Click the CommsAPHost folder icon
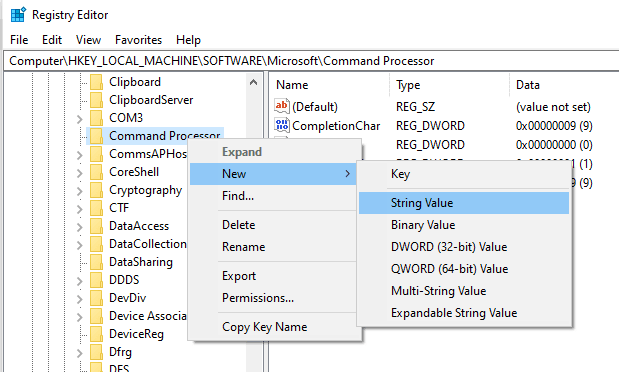Screen dimensions: 619x372 click(x=96, y=154)
